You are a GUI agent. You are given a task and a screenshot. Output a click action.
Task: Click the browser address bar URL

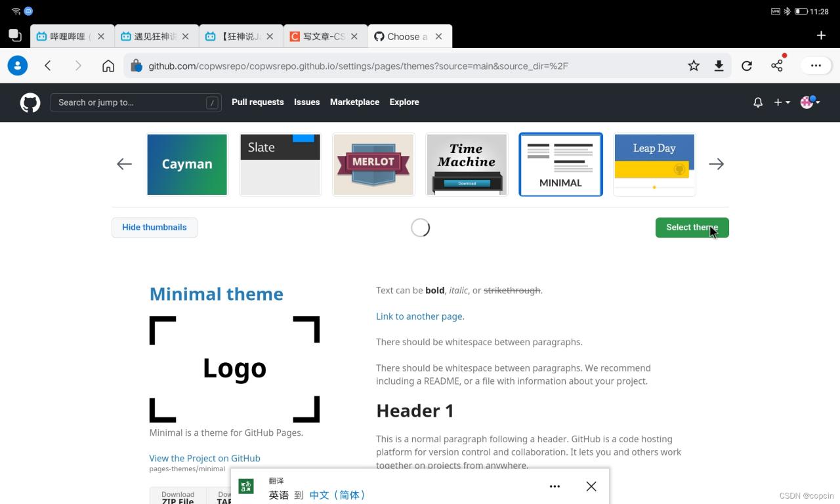click(x=358, y=66)
